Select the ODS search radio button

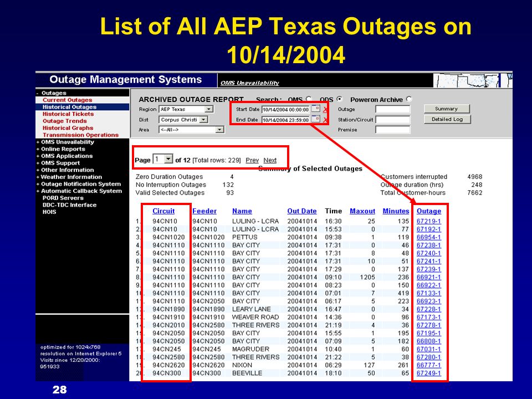tap(340, 99)
